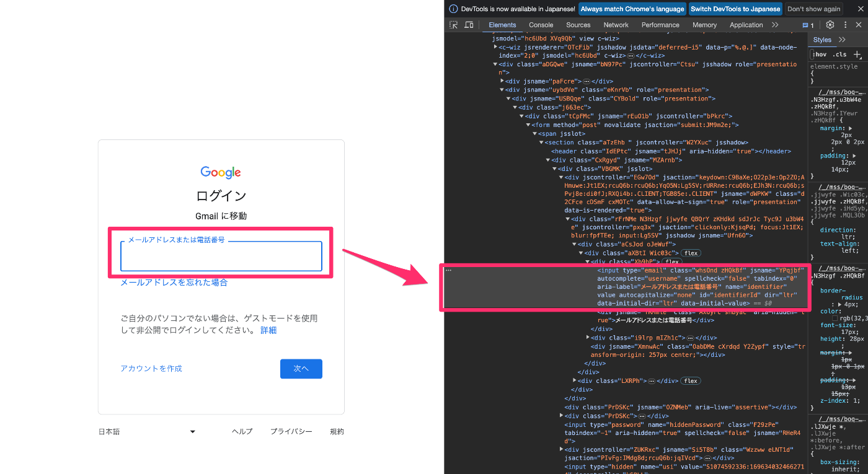868x474 pixels.
Task: Toggle the .cls class editor button
Action: pos(839,54)
